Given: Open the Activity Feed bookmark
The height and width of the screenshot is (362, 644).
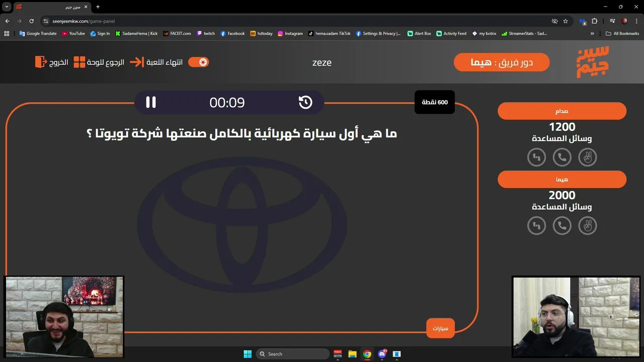Looking at the screenshot, I should [451, 34].
